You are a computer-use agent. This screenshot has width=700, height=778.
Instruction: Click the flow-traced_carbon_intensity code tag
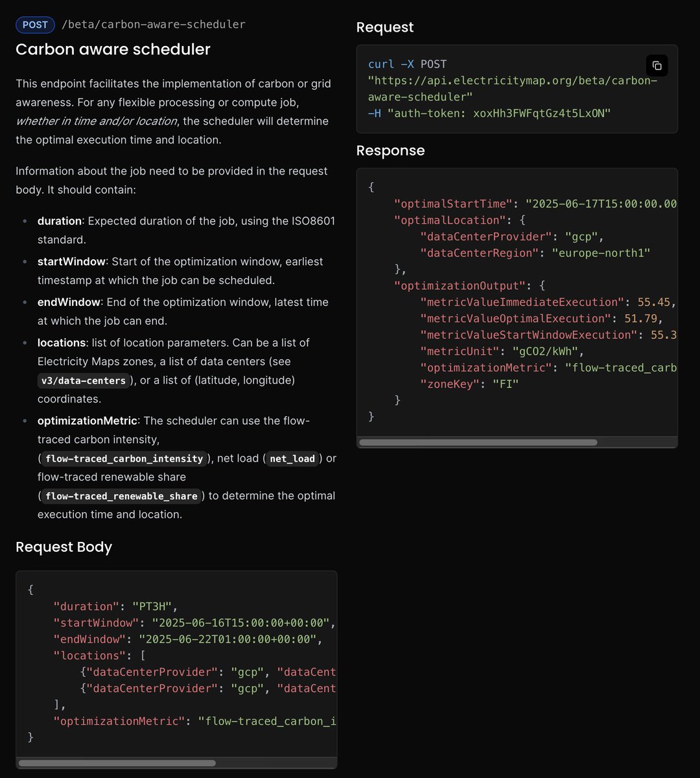pyautogui.click(x=124, y=458)
